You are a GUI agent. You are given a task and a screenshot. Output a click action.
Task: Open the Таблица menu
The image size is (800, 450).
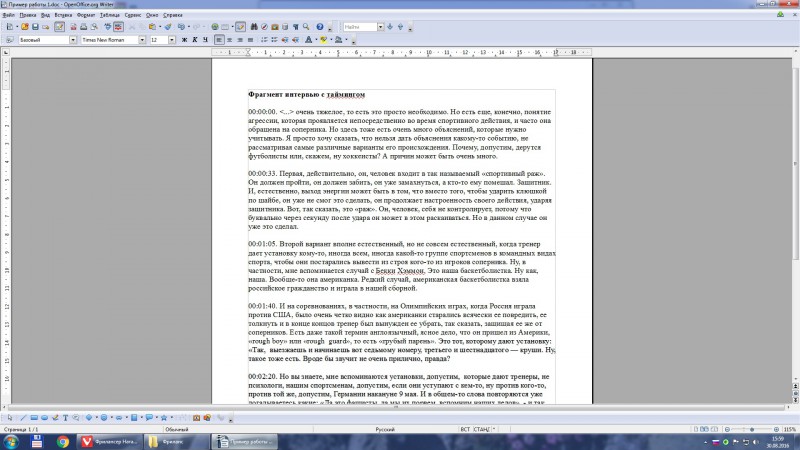coord(110,15)
